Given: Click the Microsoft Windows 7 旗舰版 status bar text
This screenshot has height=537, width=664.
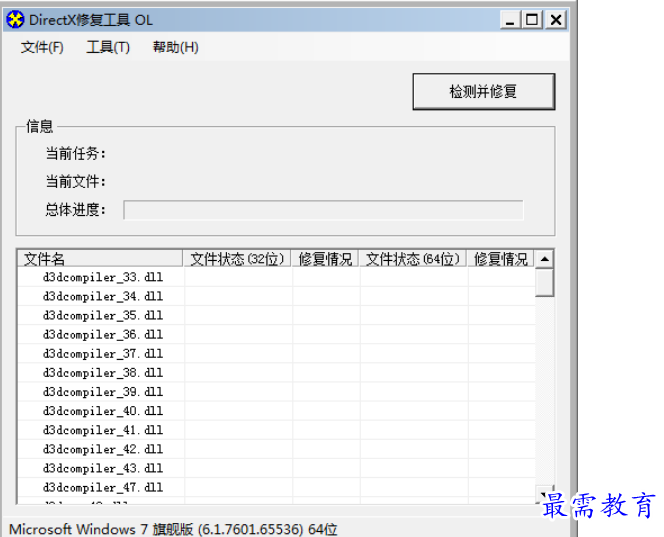Looking at the screenshot, I should pos(173,529).
